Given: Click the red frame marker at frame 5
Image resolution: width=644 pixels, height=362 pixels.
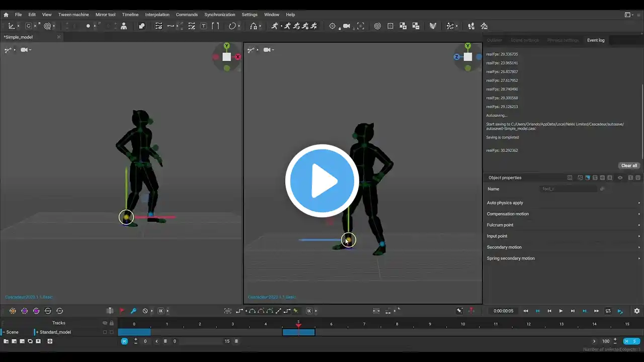Looking at the screenshot, I should tap(298, 326).
